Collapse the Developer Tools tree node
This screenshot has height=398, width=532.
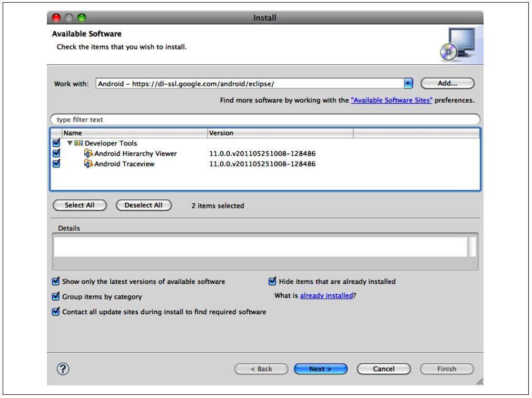click(70, 143)
